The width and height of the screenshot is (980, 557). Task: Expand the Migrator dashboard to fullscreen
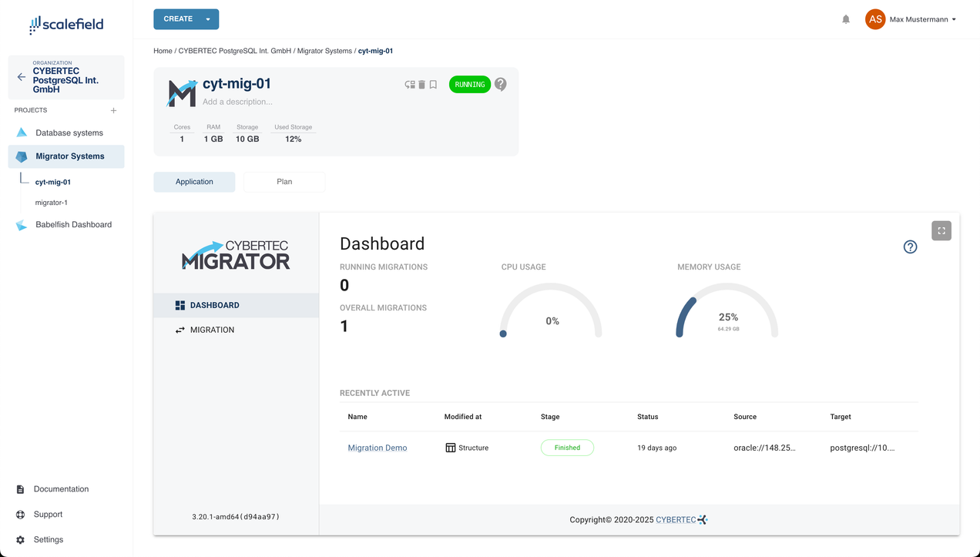coord(941,230)
